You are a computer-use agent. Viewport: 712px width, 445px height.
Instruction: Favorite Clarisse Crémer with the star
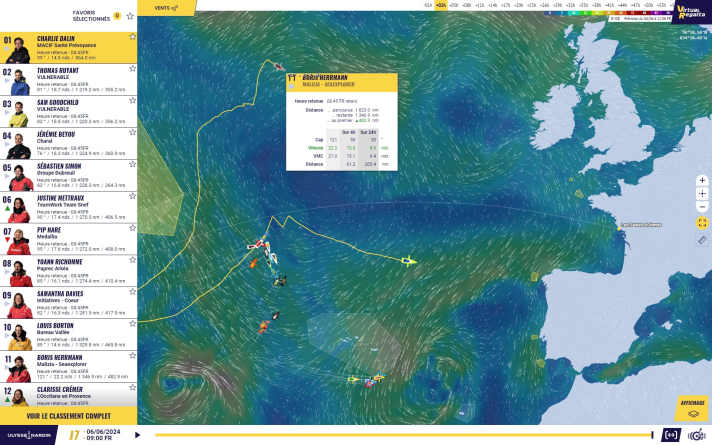click(x=132, y=387)
